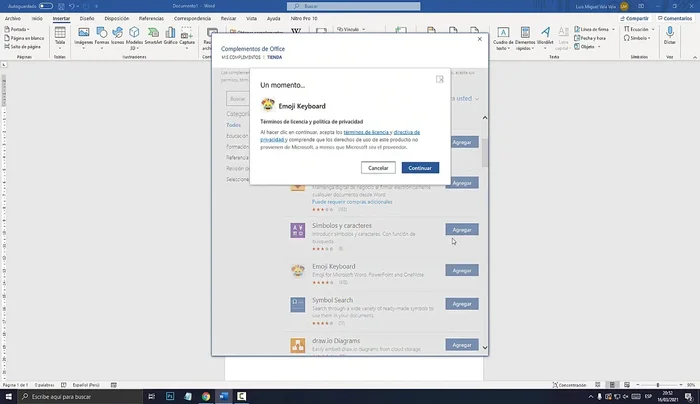Click the Símbolos y caracteres add-in icon

(298, 232)
